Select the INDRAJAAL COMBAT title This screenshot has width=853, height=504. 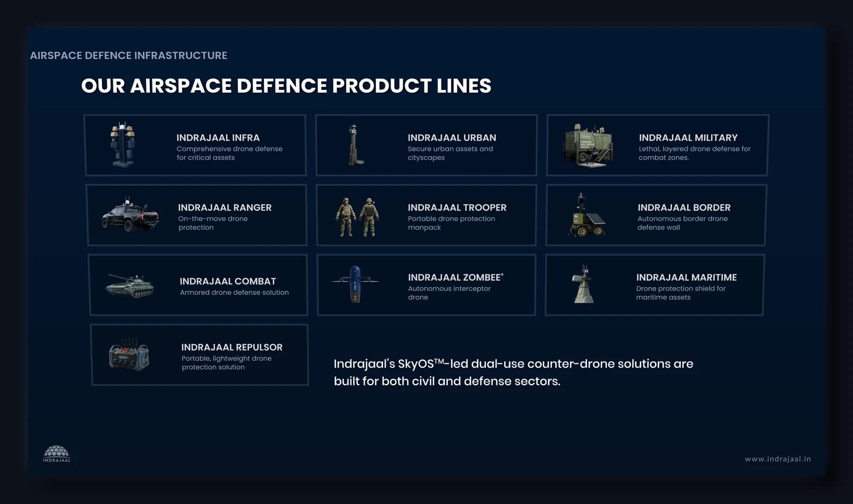(228, 281)
